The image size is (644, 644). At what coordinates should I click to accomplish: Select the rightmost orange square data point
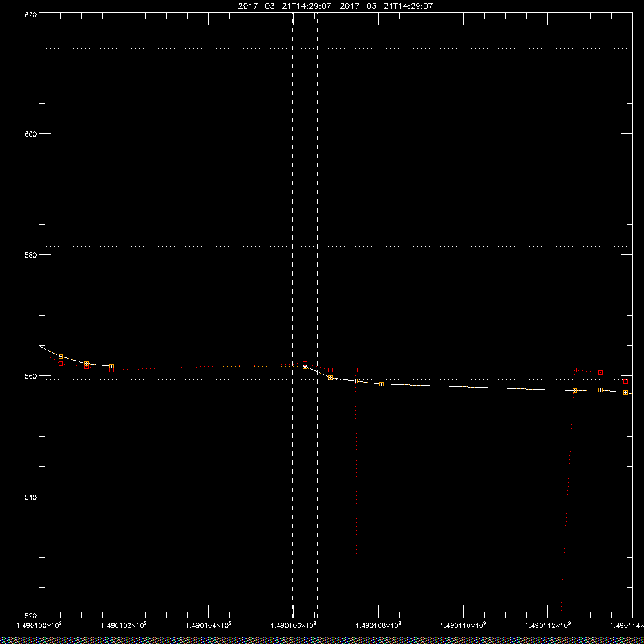tap(625, 393)
